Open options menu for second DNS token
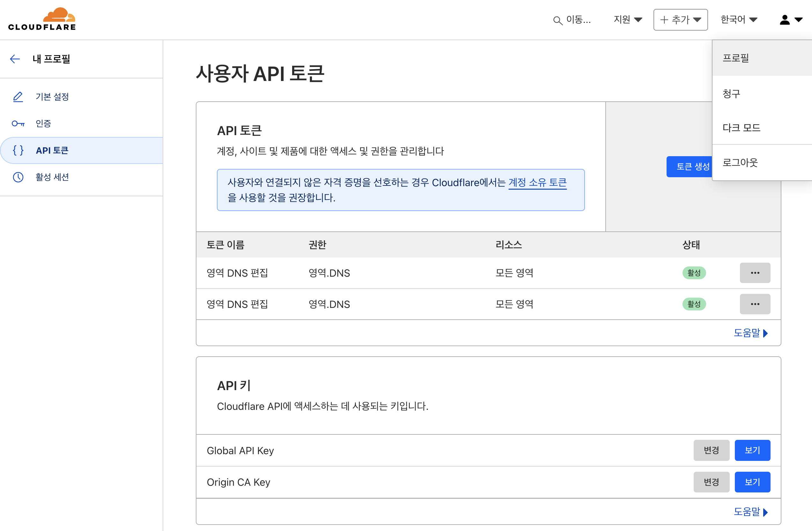 coord(755,304)
